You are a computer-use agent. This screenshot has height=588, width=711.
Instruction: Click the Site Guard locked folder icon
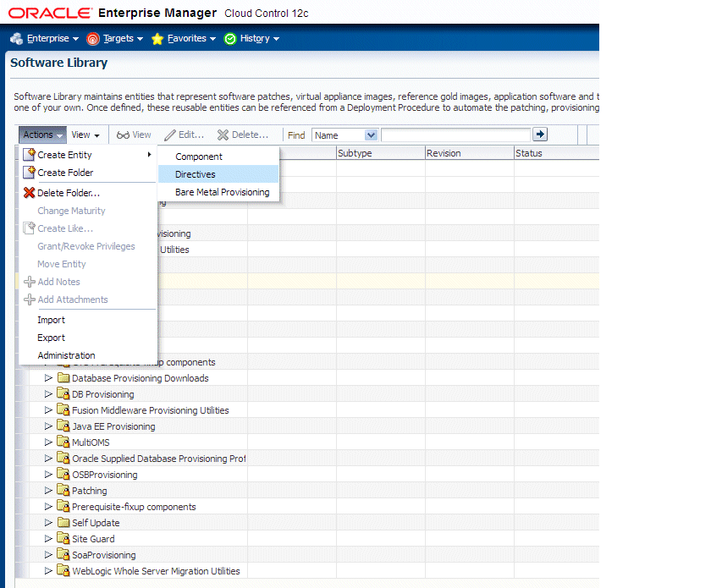tap(63, 538)
